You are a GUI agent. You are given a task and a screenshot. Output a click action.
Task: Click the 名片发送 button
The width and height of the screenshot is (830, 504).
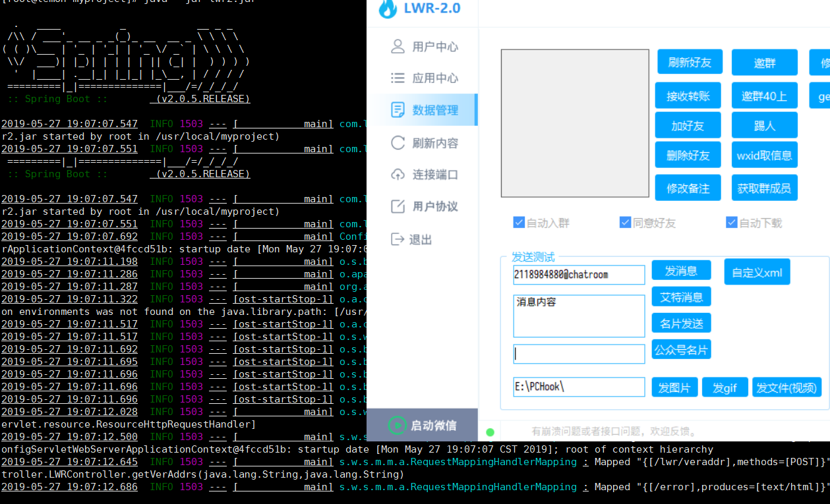click(681, 323)
